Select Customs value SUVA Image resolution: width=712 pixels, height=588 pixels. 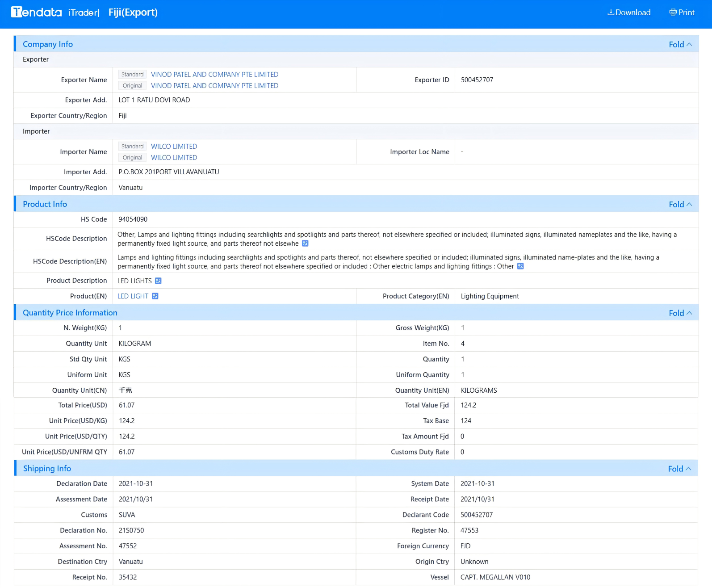pyautogui.click(x=127, y=515)
